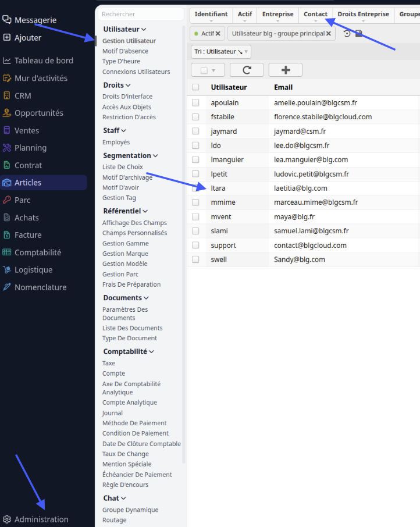Click the plus button to add user
Viewport: 420px width, 527px height.
pyautogui.click(x=286, y=70)
